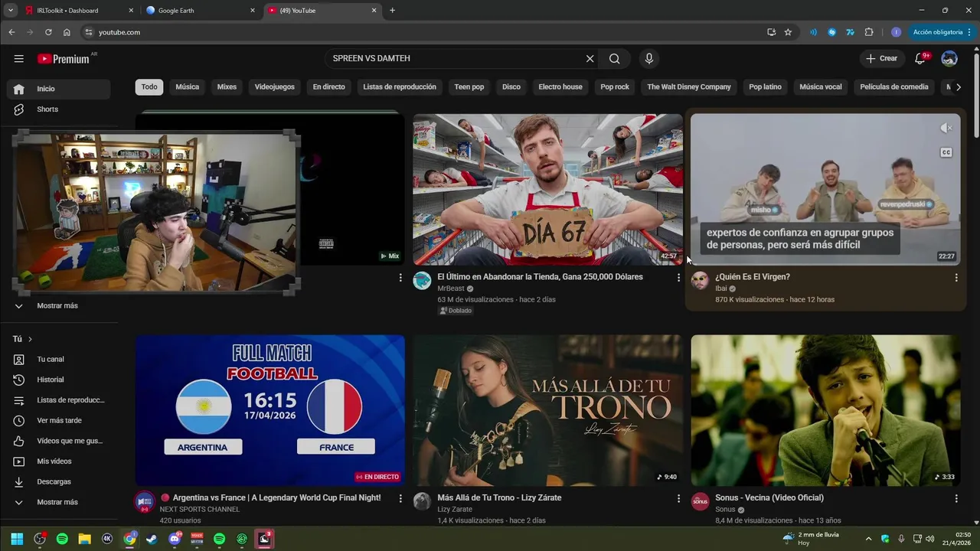Select the Música filter chip
Image resolution: width=980 pixels, height=551 pixels.
coord(187,87)
